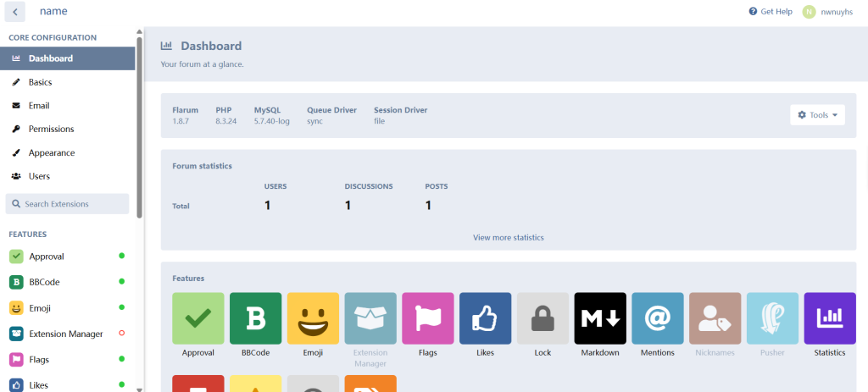Select Dashboard in the sidebar
This screenshot has width=868, height=392.
(68, 58)
